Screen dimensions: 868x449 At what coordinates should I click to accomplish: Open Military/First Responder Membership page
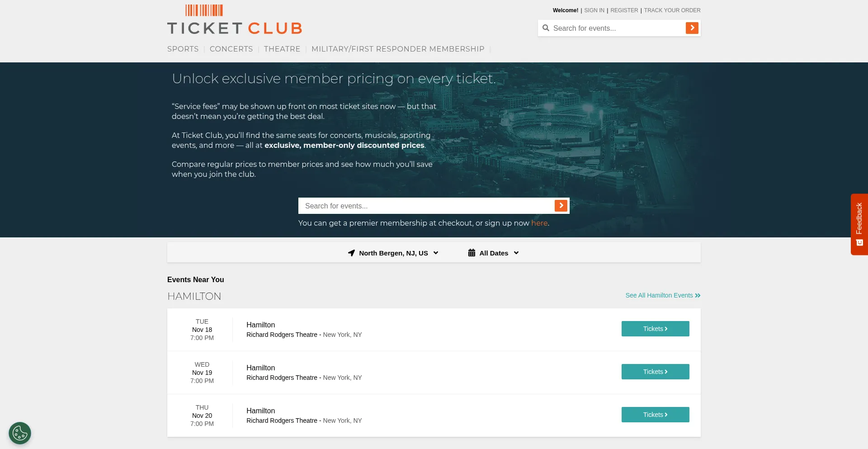coord(398,49)
